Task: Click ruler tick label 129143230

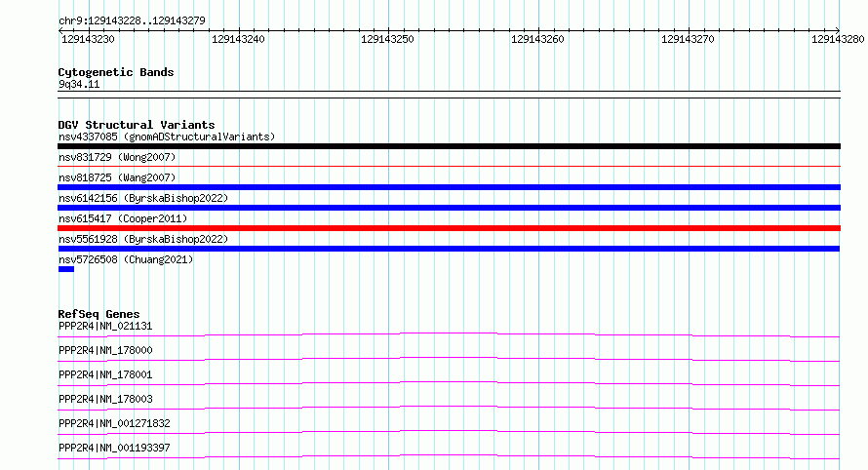Action: pyautogui.click(x=88, y=39)
